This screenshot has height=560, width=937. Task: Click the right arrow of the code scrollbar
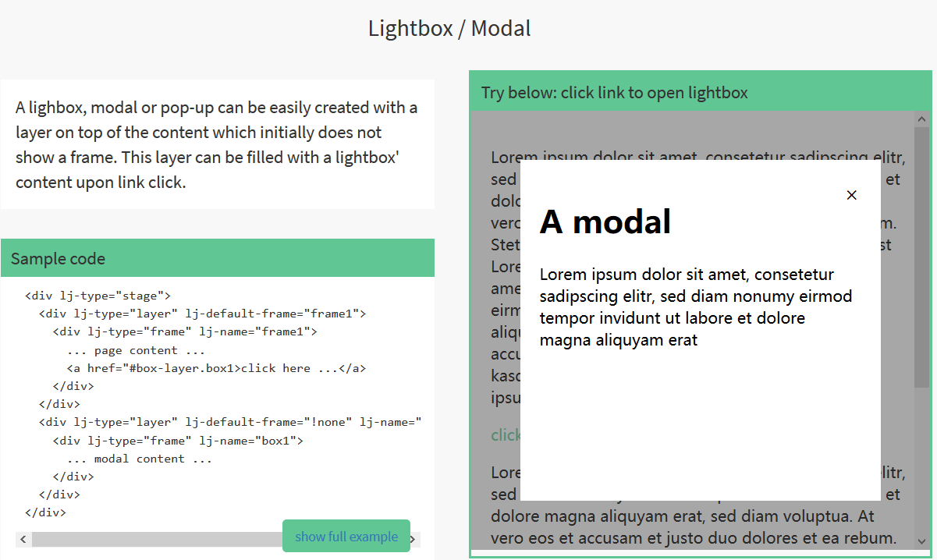[x=413, y=539]
